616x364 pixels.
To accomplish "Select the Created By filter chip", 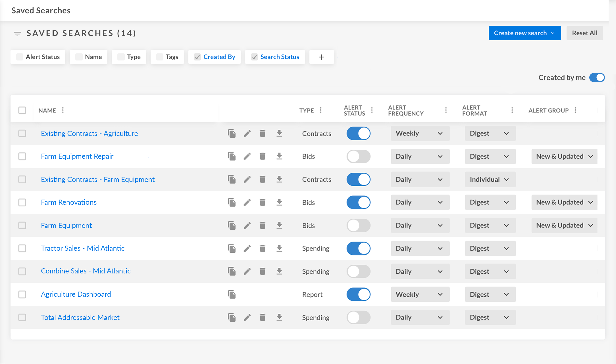I will (x=215, y=57).
